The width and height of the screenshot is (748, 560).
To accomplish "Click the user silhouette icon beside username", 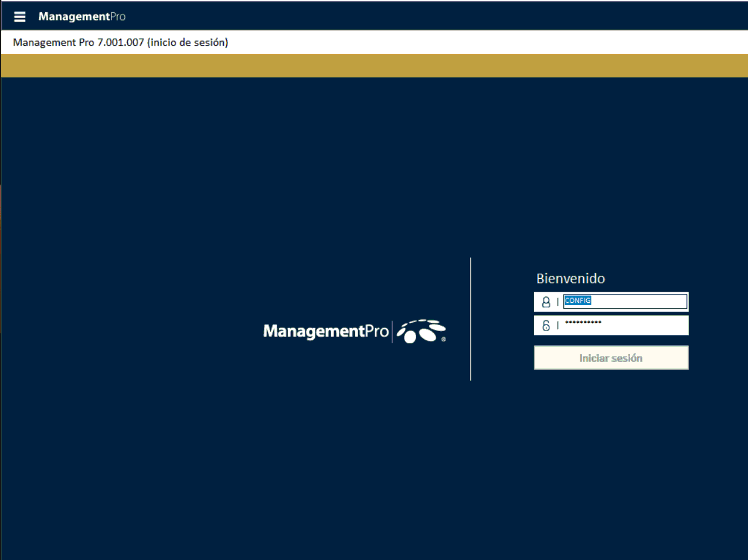I will pos(546,302).
